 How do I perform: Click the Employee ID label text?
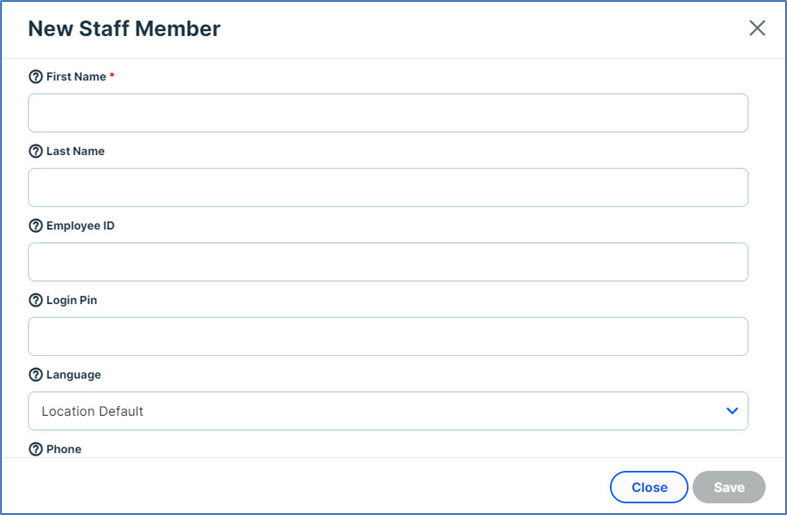pyautogui.click(x=80, y=226)
